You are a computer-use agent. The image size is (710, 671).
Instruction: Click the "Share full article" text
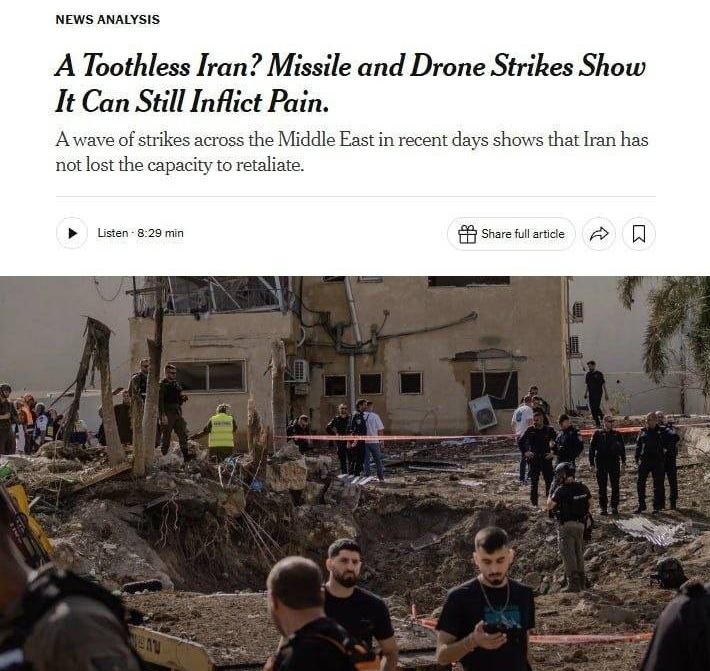tap(523, 234)
